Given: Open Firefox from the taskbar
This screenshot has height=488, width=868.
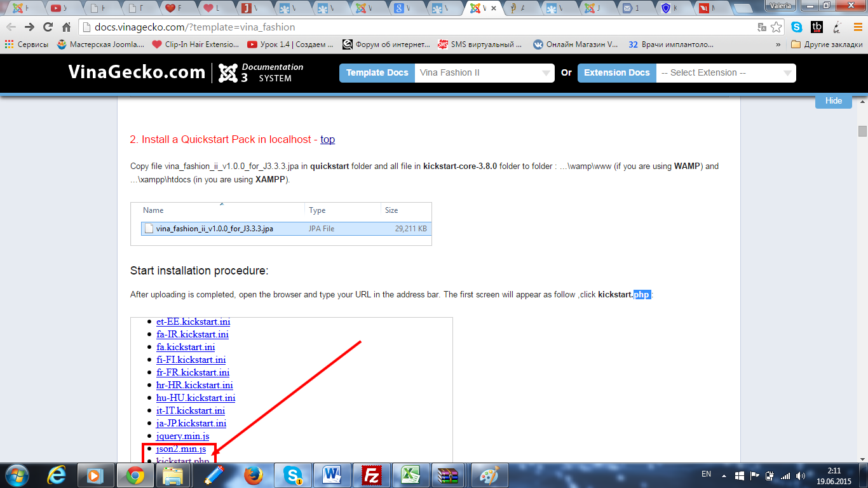Looking at the screenshot, I should (253, 475).
